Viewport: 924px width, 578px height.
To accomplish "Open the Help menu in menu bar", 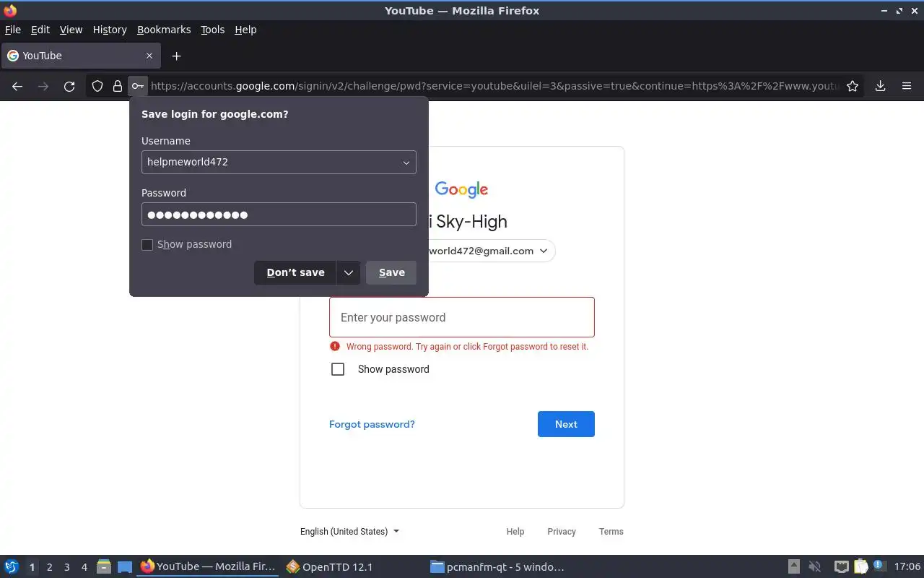I will pyautogui.click(x=245, y=30).
